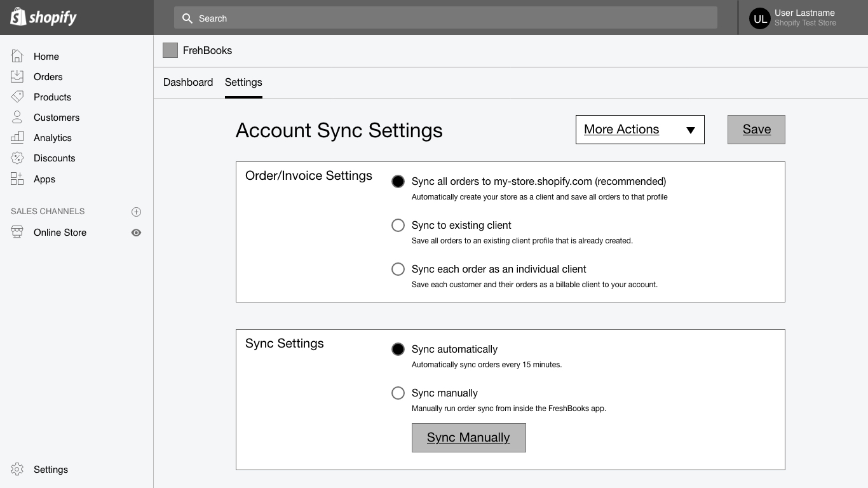Viewport: 868px width, 488px height.
Task: View Online Store using the eye icon
Action: 136,233
